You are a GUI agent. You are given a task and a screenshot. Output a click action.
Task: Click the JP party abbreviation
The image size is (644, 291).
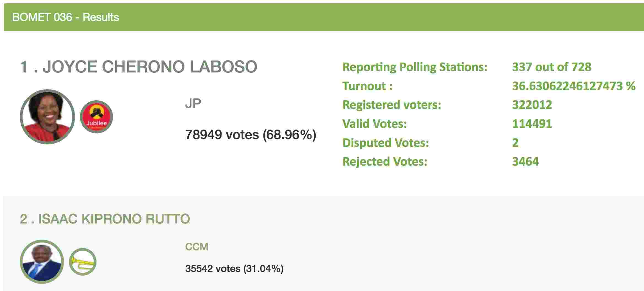pos(193,104)
